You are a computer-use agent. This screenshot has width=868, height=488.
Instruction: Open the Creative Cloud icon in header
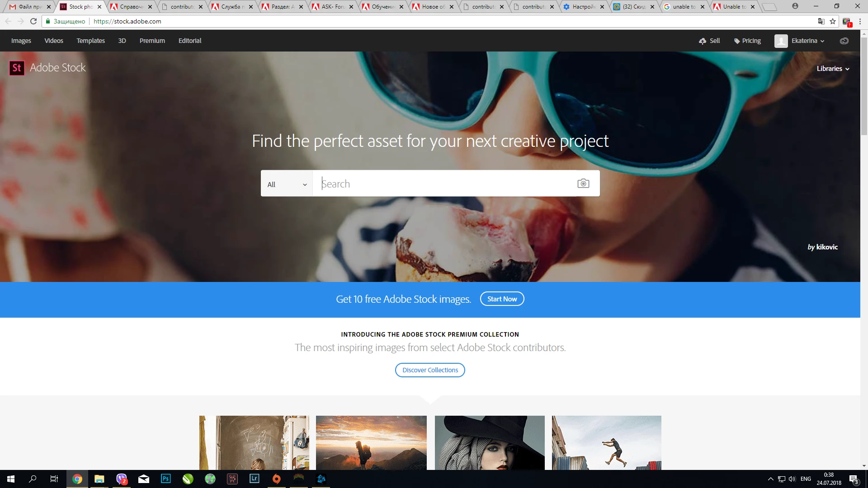tap(844, 41)
